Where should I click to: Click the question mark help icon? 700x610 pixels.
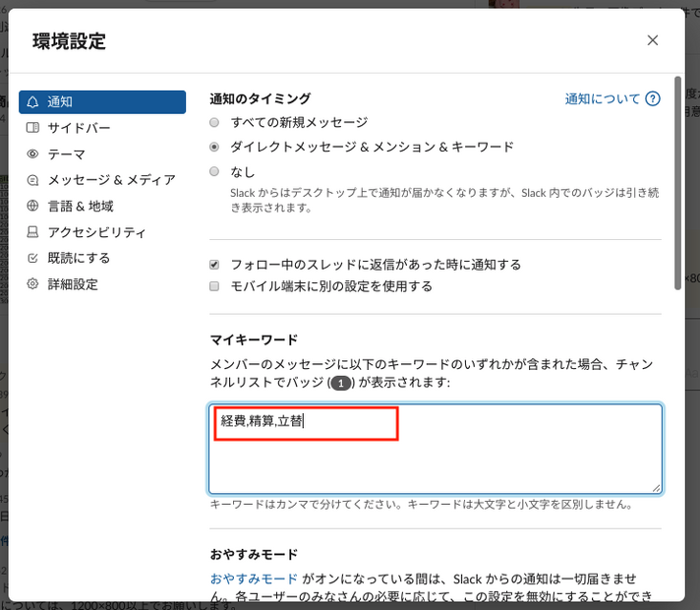[x=653, y=99]
